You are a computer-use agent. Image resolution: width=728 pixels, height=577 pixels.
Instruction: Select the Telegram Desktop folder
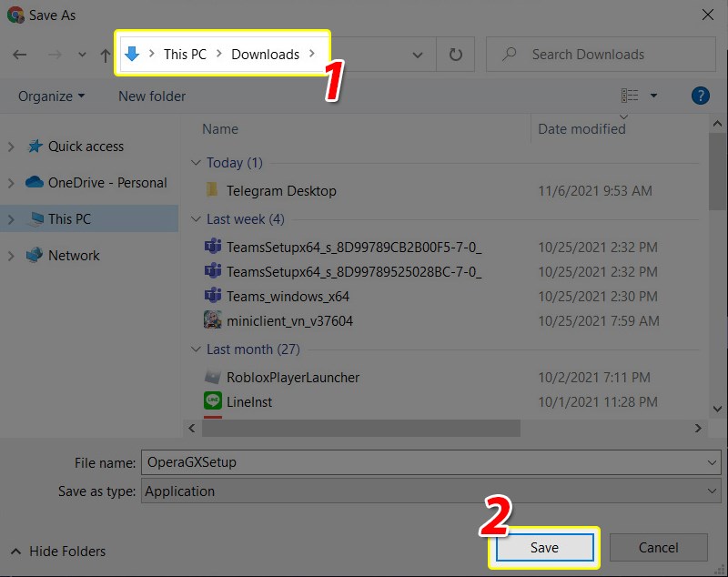(x=281, y=191)
